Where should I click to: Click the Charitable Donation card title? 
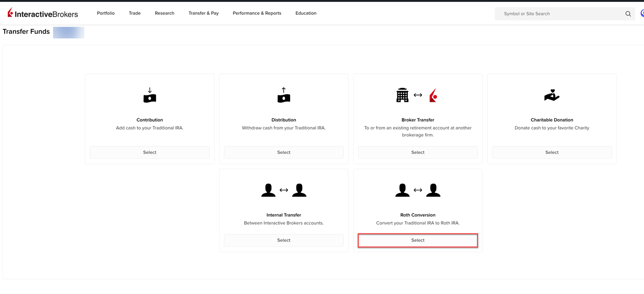click(x=552, y=120)
